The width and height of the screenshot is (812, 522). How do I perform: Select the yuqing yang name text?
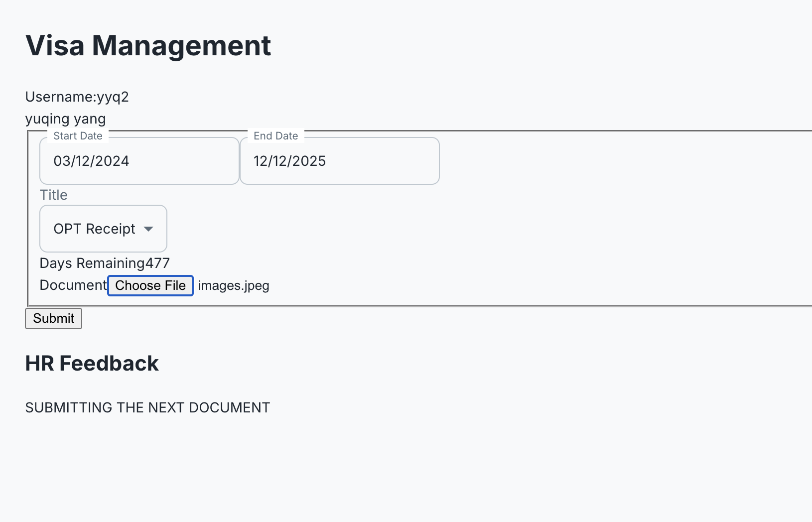click(x=65, y=119)
